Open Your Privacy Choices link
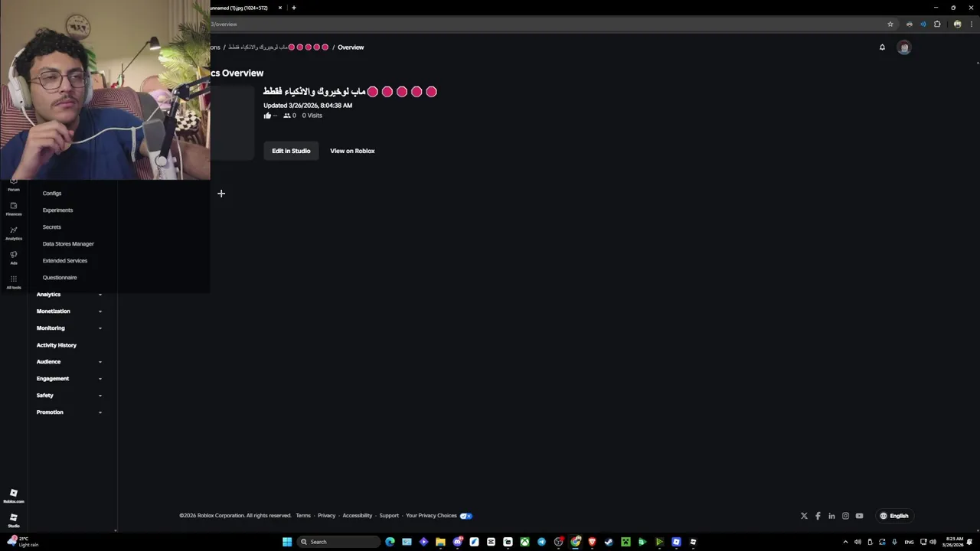This screenshot has width=980, height=551. pyautogui.click(x=431, y=516)
